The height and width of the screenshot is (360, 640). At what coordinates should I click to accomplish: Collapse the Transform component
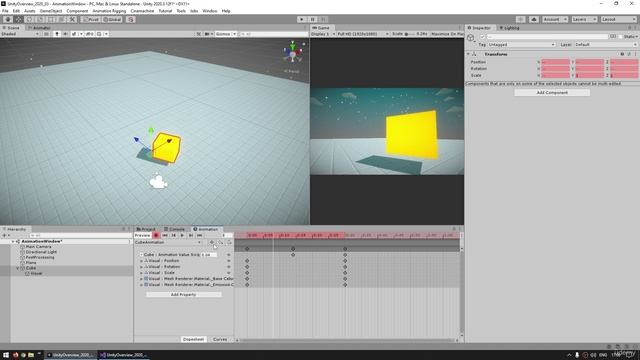468,54
